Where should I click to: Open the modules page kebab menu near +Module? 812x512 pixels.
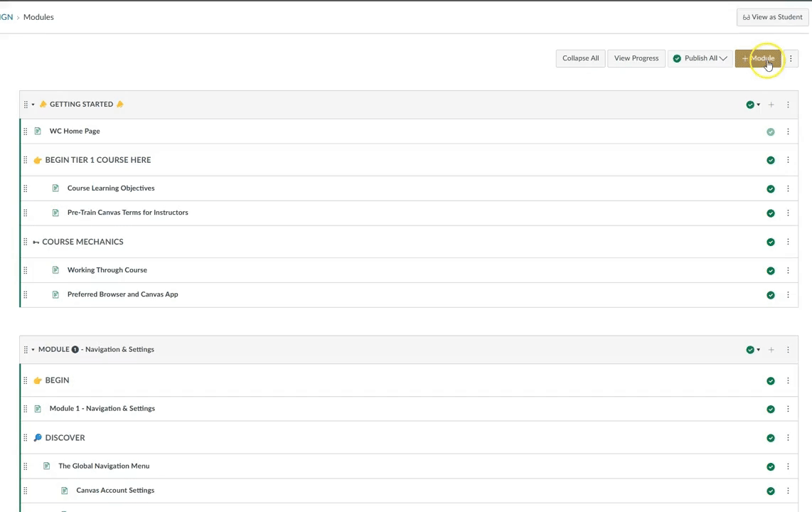pos(791,58)
